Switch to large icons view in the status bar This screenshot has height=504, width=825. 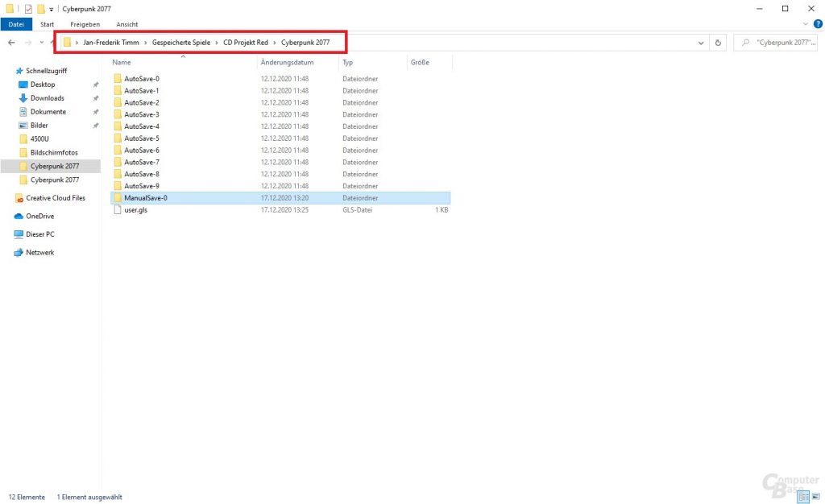click(815, 496)
